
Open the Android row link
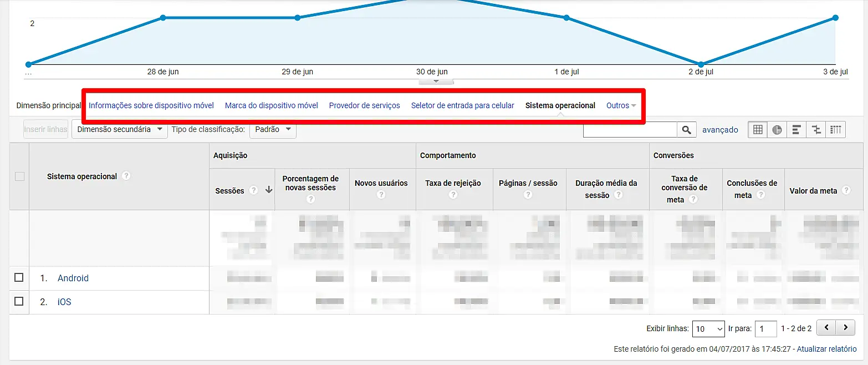point(73,278)
